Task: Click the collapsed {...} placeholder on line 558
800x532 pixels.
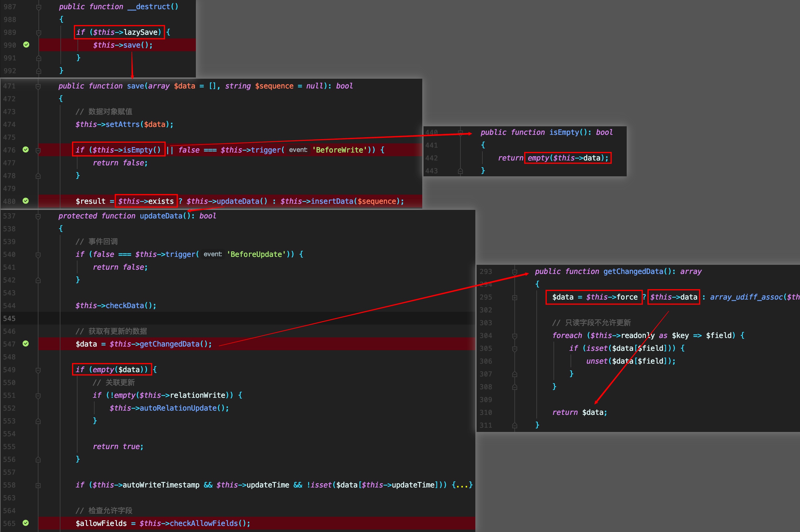Action: point(462,485)
